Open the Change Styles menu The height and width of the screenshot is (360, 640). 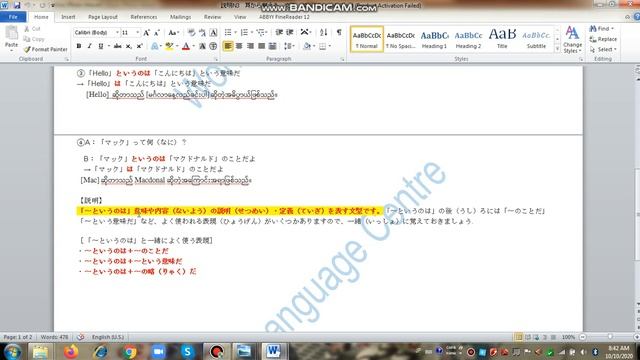pyautogui.click(x=572, y=40)
